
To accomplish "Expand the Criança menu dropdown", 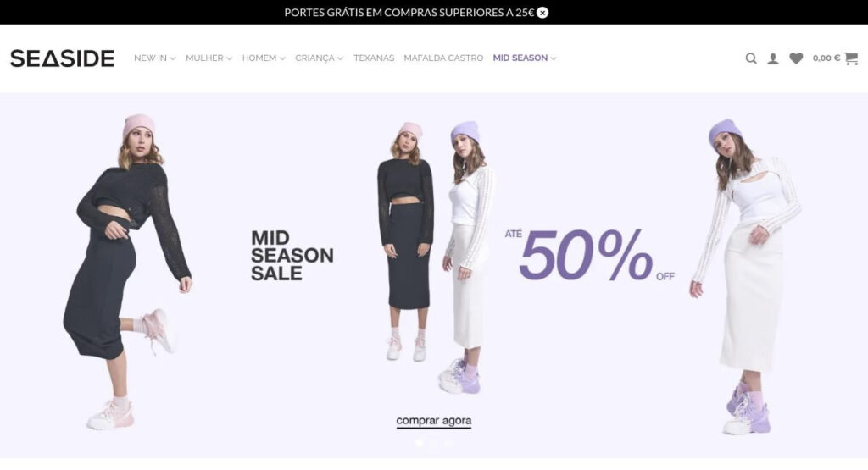I will click(319, 58).
